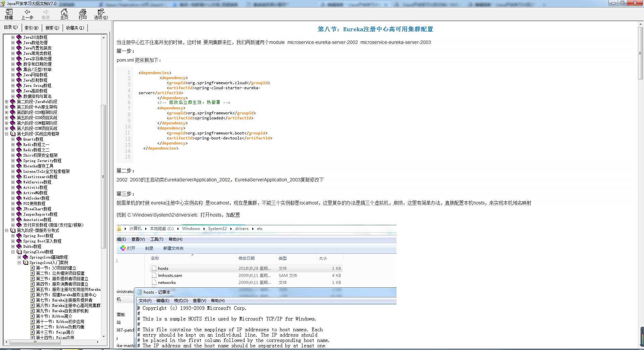Click the page heading 第八节：Eureka注册中心高可用集群配置
The height and width of the screenshot is (350, 644).
click(375, 29)
